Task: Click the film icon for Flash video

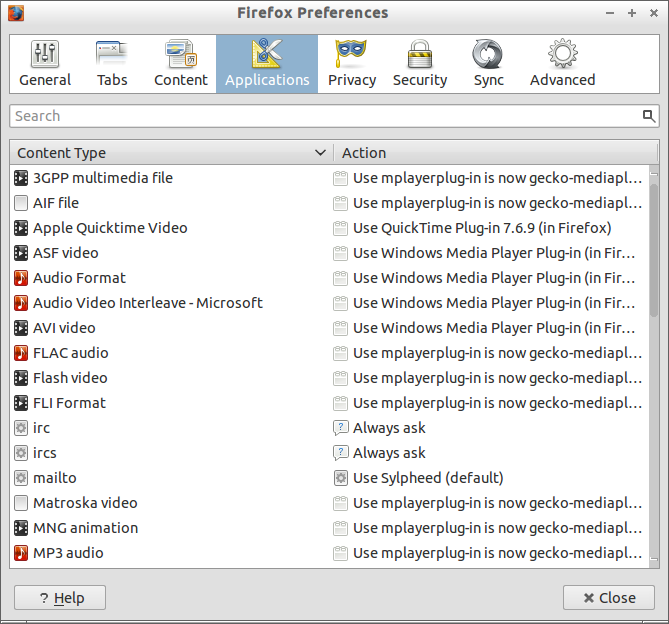Action: coord(21,378)
